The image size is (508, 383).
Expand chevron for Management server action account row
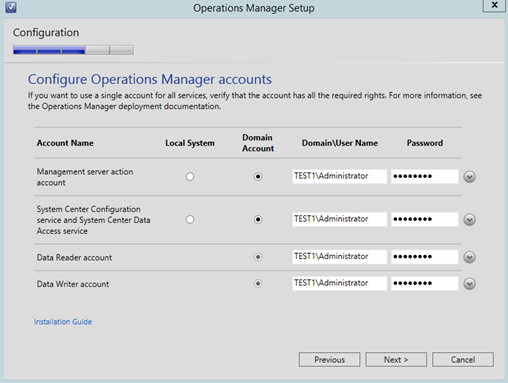click(x=469, y=177)
